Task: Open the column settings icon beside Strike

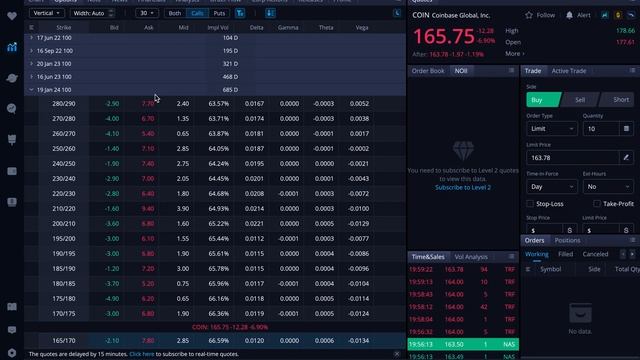Action: 31,27
